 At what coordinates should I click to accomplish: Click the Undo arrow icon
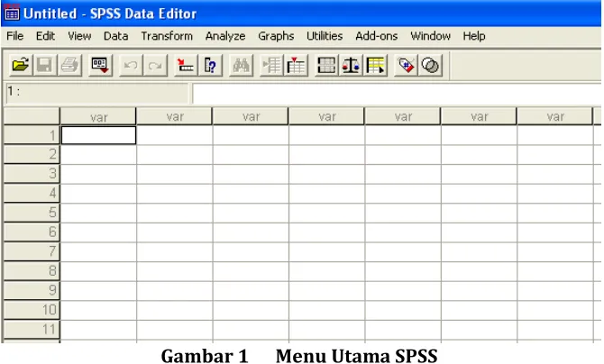[131, 65]
